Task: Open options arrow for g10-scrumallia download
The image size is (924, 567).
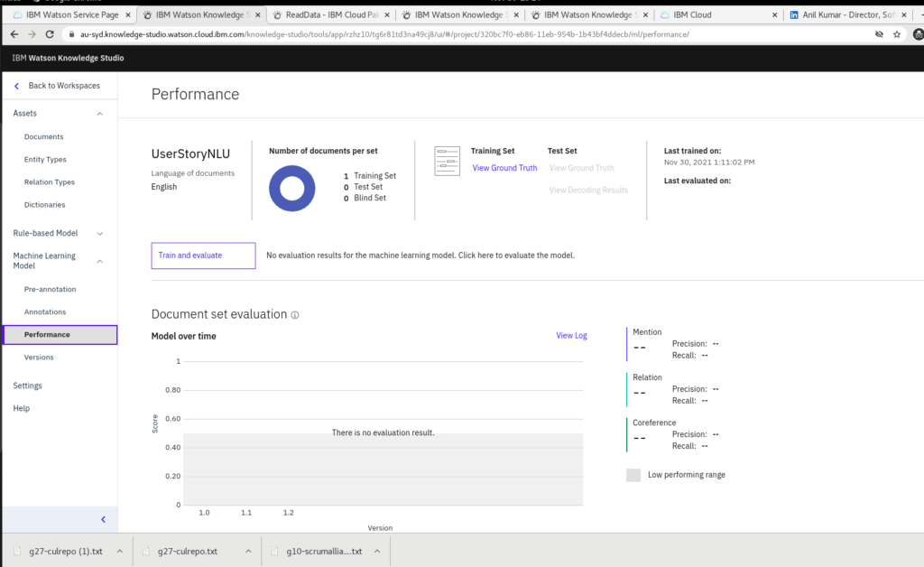Action: pos(377,551)
